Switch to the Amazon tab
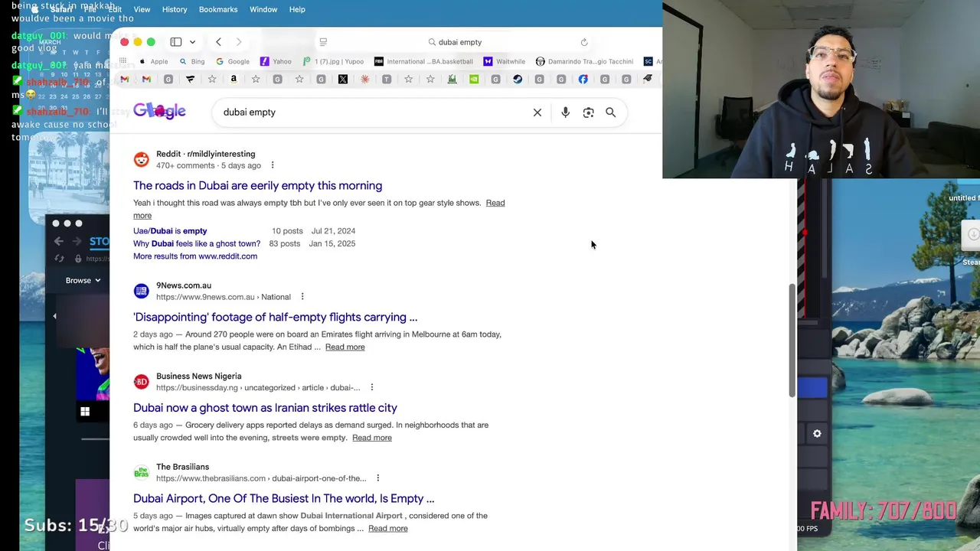 click(x=234, y=79)
